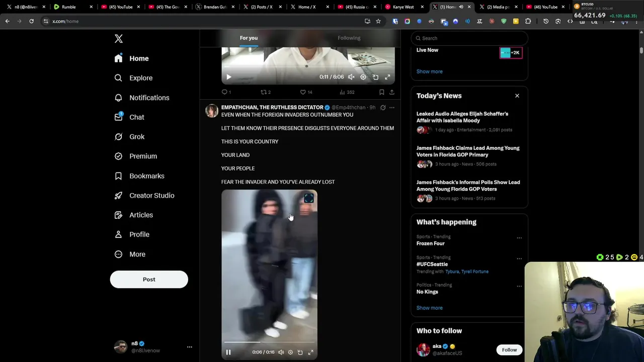This screenshot has width=644, height=362.
Task: Repost the post with 2 reposts
Action: click(x=265, y=92)
